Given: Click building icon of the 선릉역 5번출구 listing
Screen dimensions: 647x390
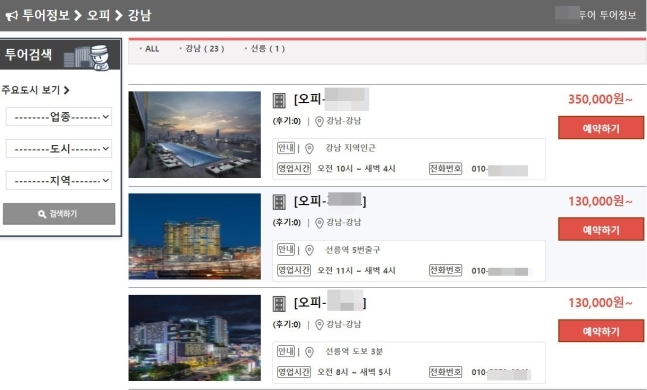Looking at the screenshot, I should [x=279, y=202].
